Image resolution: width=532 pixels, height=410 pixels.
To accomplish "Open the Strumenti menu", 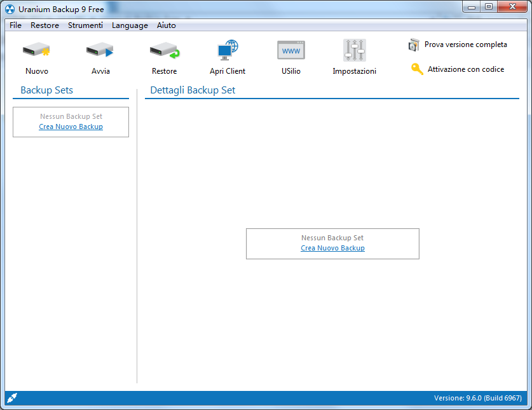I will [85, 25].
